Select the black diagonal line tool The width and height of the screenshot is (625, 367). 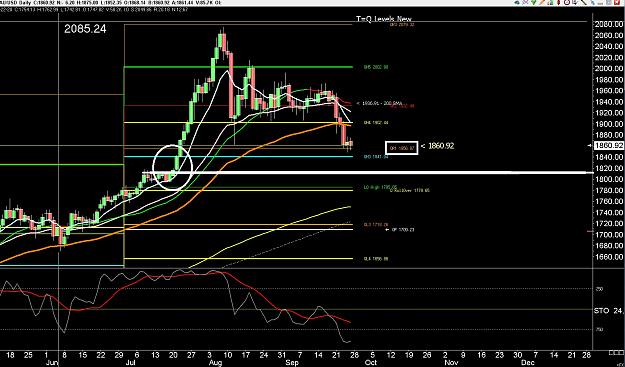tap(584, 2)
